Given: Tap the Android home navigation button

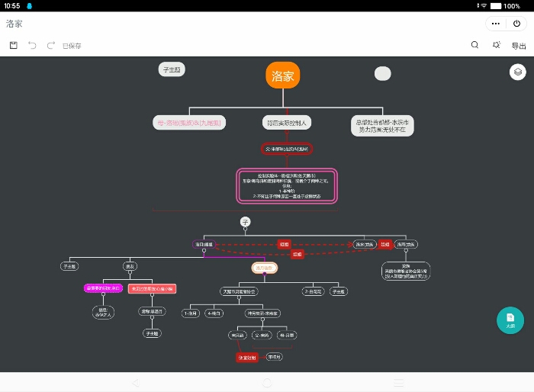Looking at the screenshot, I should click(267, 382).
